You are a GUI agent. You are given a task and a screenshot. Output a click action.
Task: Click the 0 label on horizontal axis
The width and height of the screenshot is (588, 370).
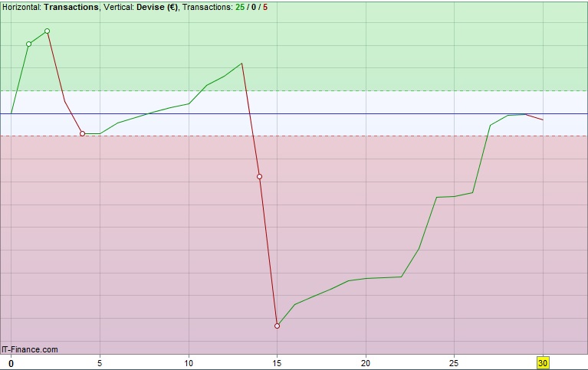click(11, 363)
